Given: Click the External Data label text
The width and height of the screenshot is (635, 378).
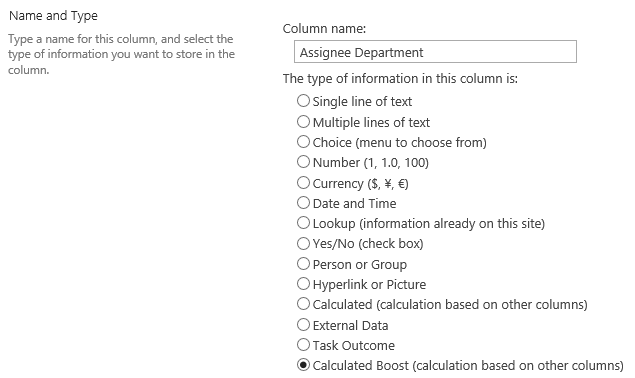Looking at the screenshot, I should pos(350,325).
